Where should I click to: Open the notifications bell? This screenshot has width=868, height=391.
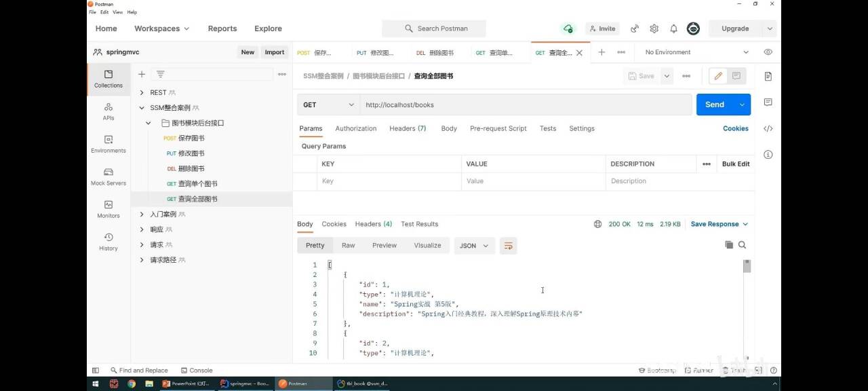(x=673, y=29)
